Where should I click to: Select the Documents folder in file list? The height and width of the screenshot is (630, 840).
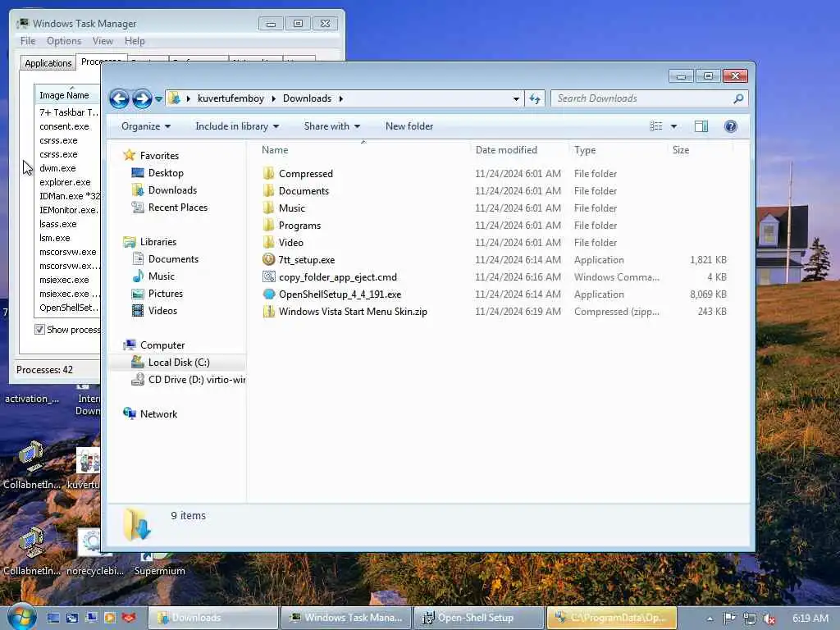pos(304,190)
